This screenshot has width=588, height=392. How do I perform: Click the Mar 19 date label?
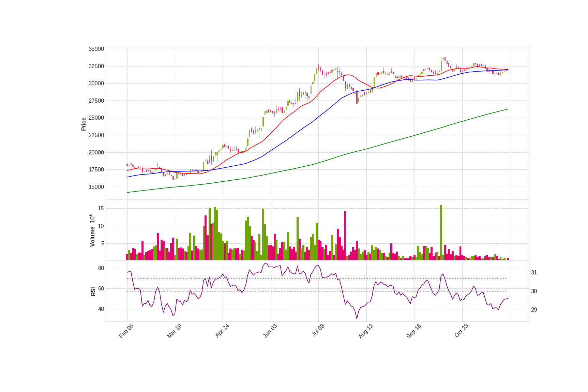click(174, 331)
